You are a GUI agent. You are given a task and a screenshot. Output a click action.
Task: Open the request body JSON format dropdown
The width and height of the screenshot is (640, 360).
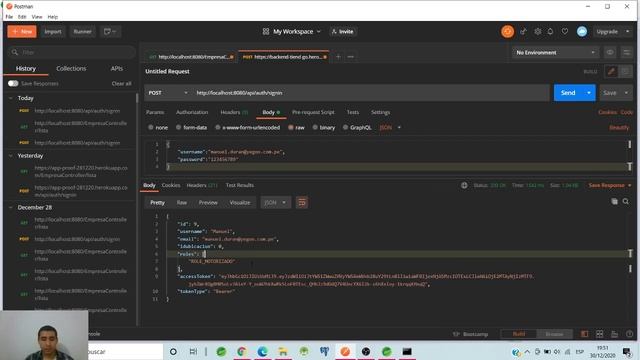390,127
